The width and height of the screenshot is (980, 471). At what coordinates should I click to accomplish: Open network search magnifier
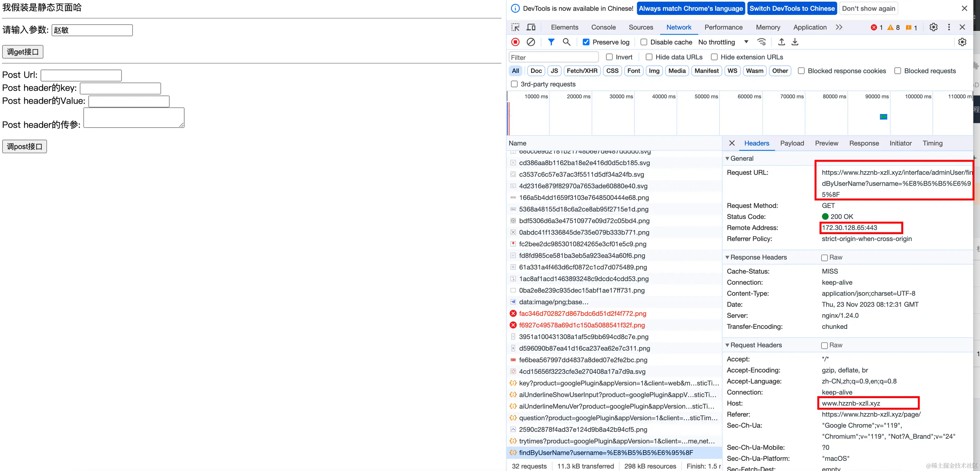coord(566,42)
